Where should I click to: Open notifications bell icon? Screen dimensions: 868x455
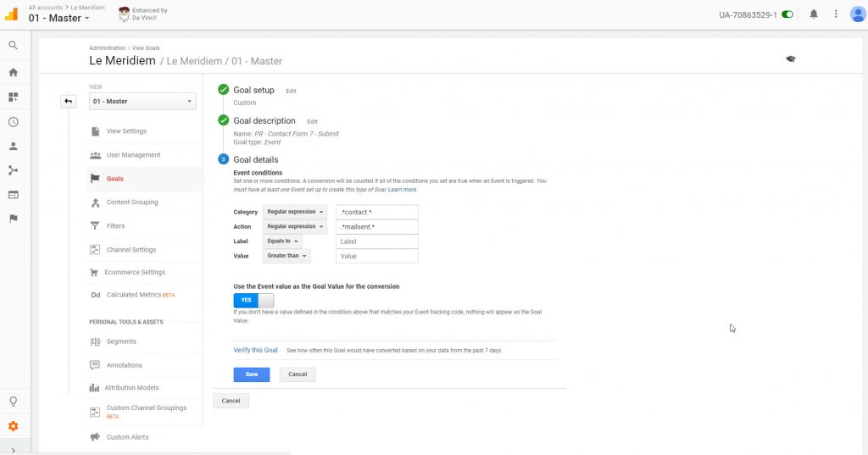[814, 14]
